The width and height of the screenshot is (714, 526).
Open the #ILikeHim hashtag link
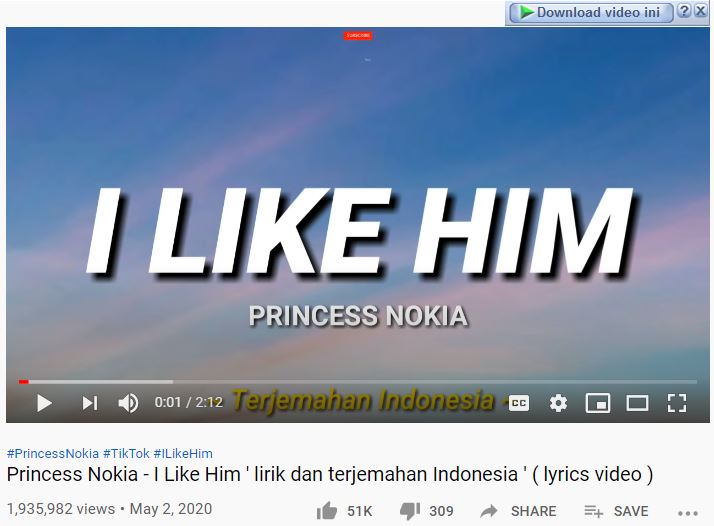(x=183, y=454)
